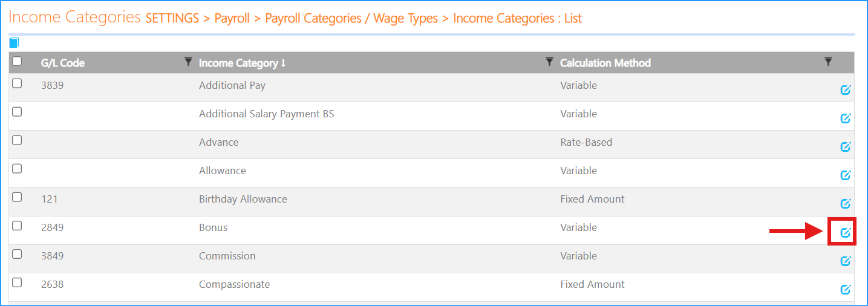Edit the Birthday Allowance category
The width and height of the screenshot is (868, 306).
[845, 204]
